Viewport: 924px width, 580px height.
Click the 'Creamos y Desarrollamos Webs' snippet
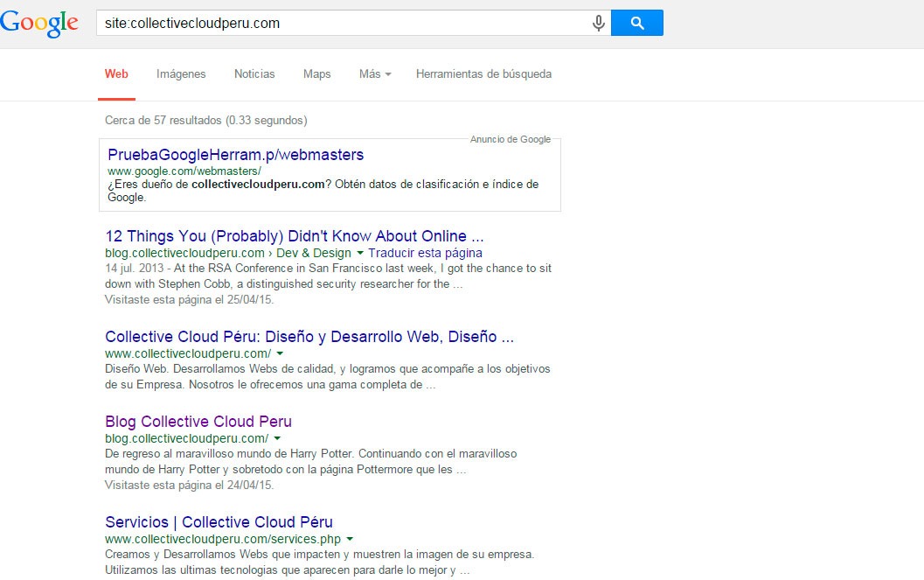(x=319, y=562)
